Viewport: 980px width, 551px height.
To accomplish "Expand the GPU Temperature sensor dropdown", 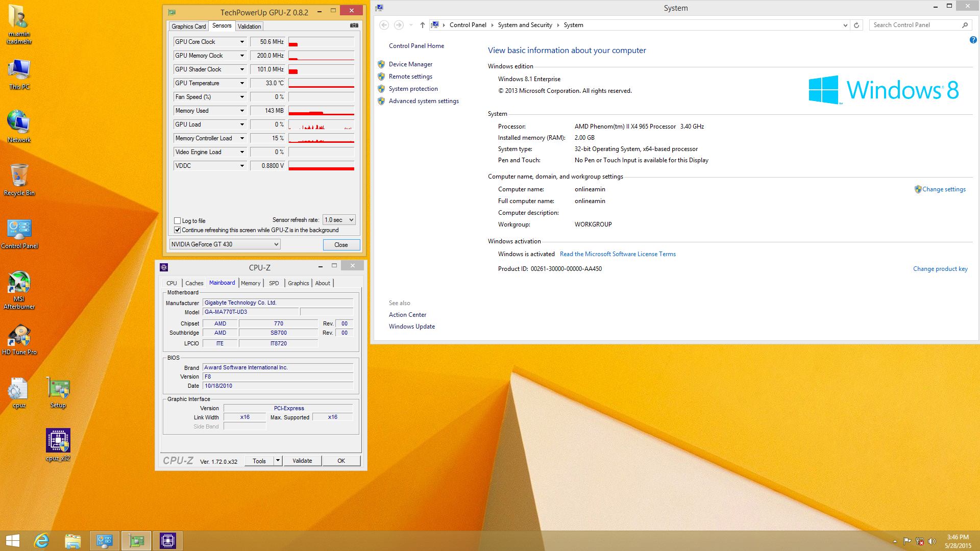I will [242, 83].
